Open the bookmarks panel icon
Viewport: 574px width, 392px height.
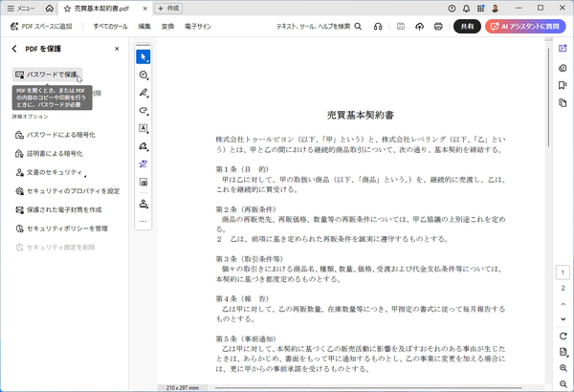(563, 85)
